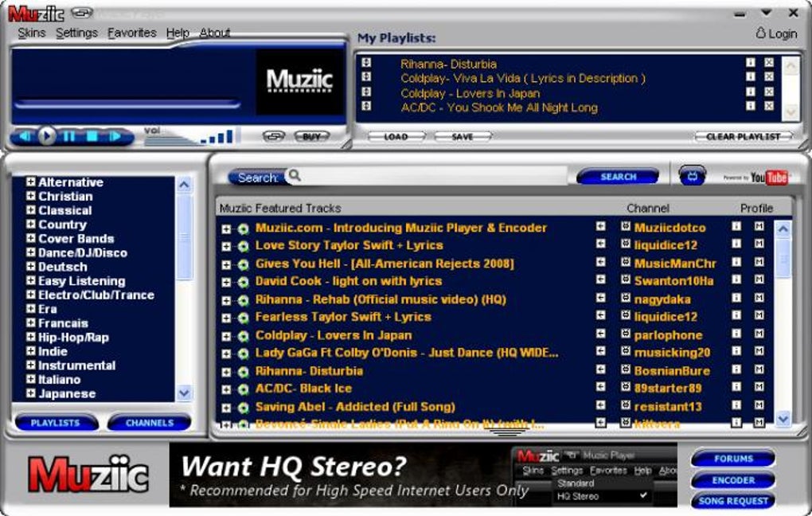Click genre list scrollbar down arrow
812x516 pixels.
184,393
